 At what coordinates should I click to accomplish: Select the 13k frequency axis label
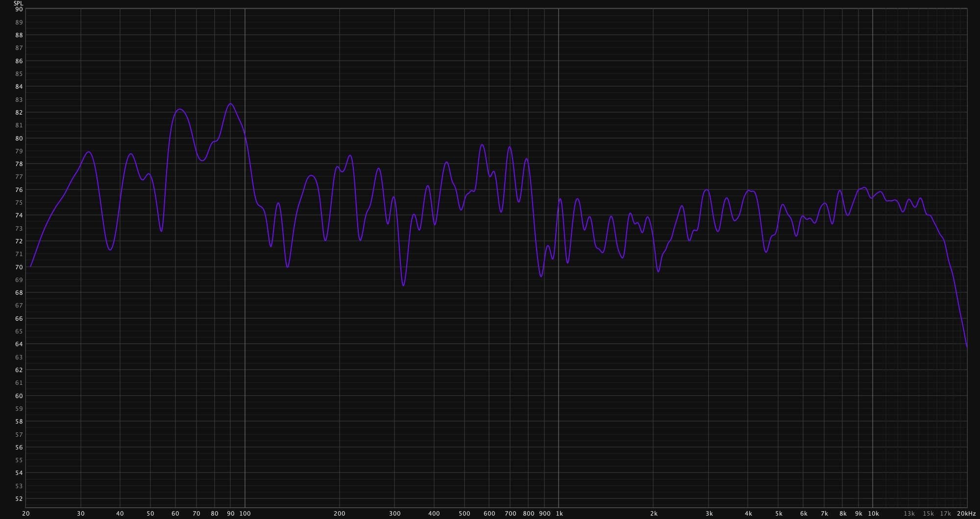coord(909,514)
